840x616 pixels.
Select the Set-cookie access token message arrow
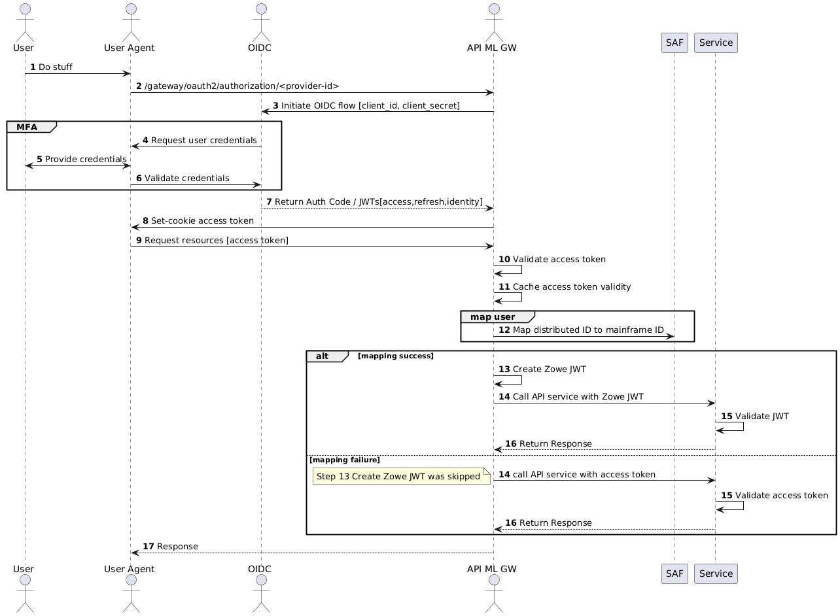tap(311, 226)
